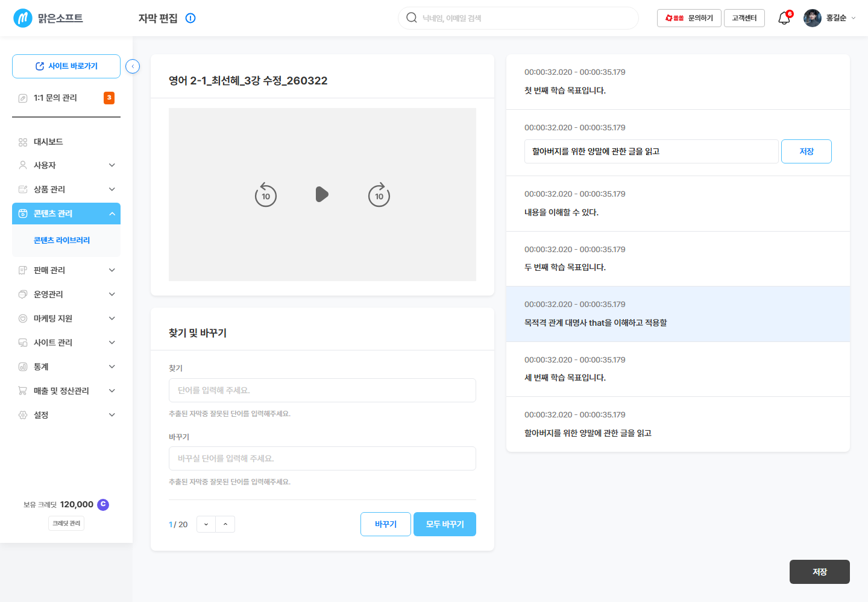
Task: Expand the 사용자 menu chevron
Action: click(112, 165)
